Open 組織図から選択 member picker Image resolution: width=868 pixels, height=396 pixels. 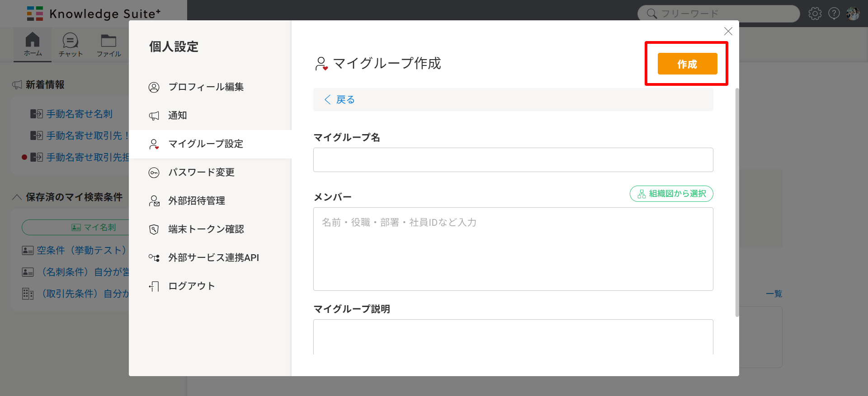tap(671, 194)
